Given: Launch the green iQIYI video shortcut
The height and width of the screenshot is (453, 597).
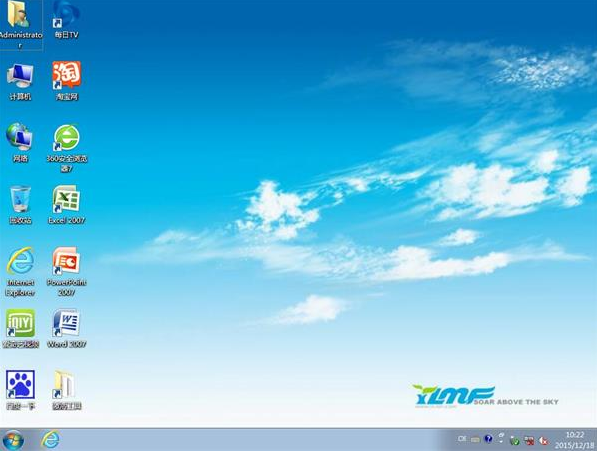Looking at the screenshot, I should click(x=20, y=328).
